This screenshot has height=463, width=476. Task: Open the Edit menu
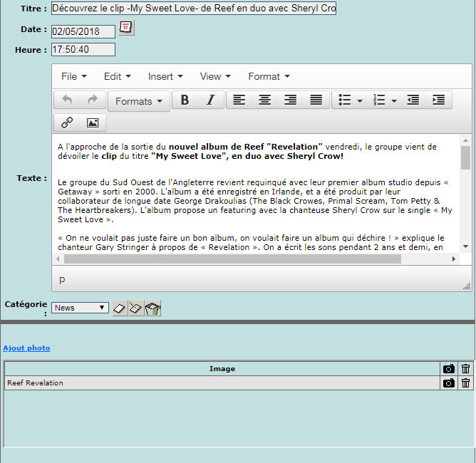tap(117, 76)
